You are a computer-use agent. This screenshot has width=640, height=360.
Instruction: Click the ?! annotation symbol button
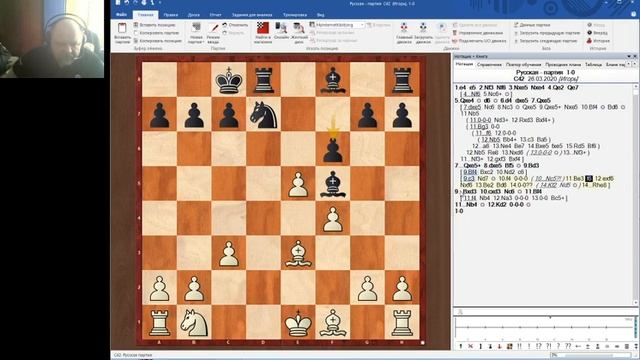tap(548, 346)
